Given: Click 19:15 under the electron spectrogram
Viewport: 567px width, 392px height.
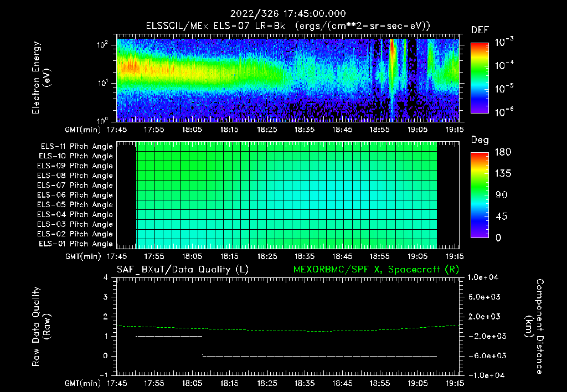Looking at the screenshot, I should point(455,130).
